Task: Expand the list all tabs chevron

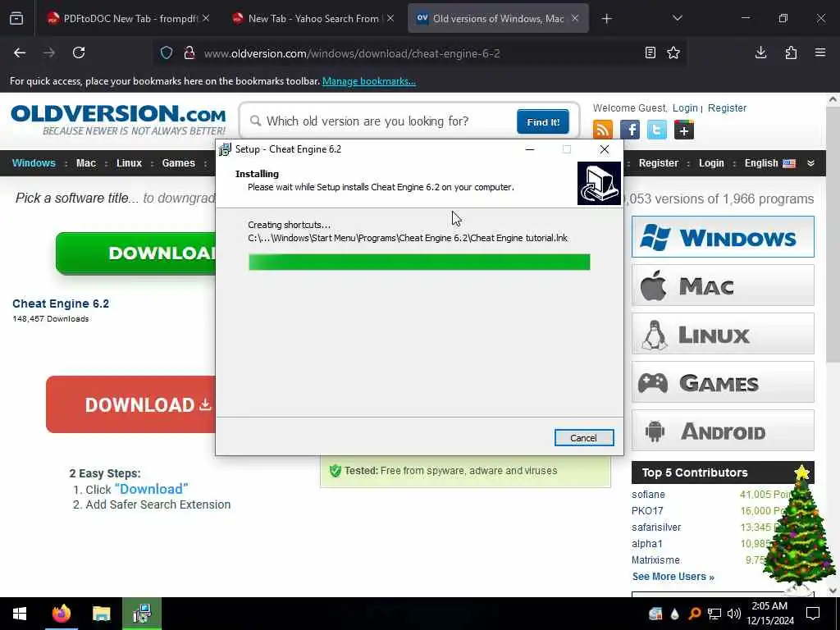Action: coord(677,18)
